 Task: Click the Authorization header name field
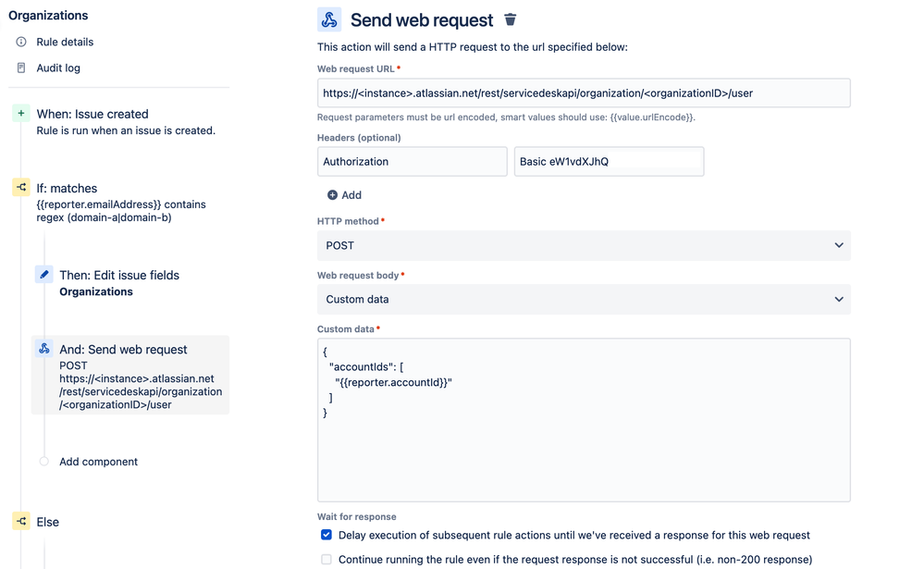pyautogui.click(x=413, y=162)
